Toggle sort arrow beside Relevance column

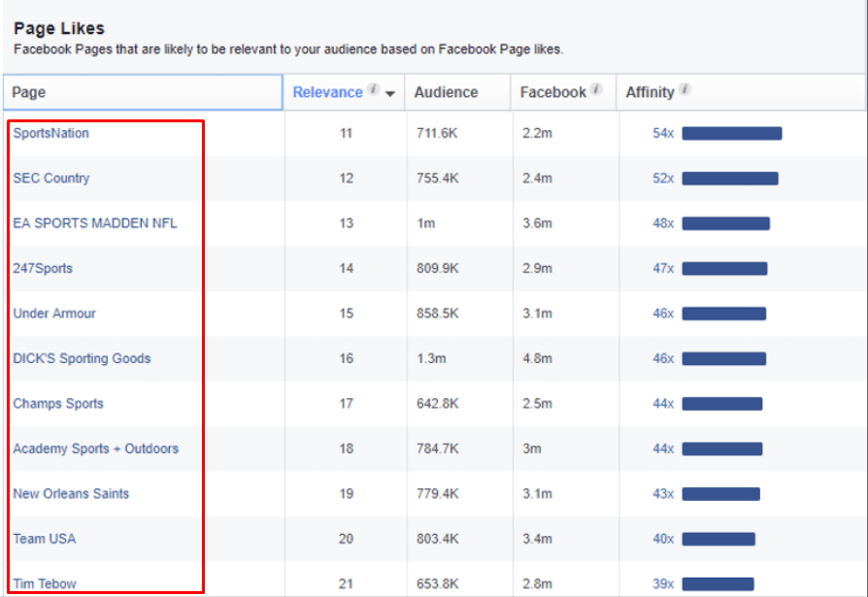[x=390, y=93]
